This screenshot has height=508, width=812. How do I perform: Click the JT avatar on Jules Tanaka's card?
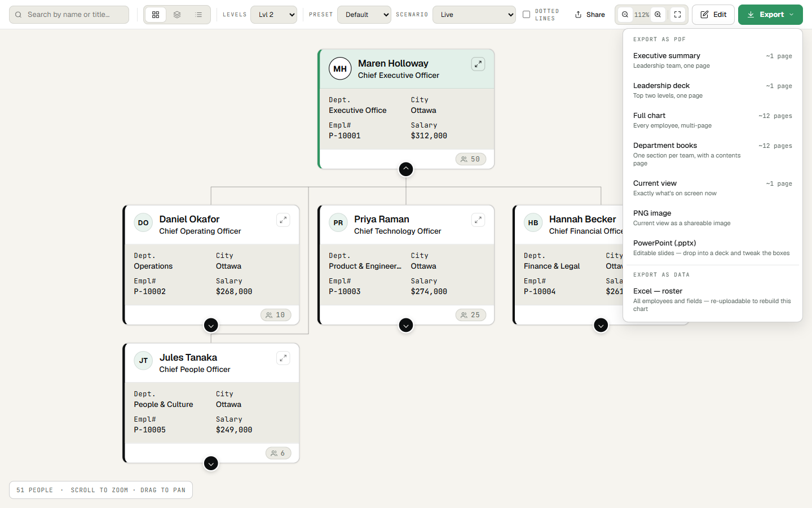(143, 361)
